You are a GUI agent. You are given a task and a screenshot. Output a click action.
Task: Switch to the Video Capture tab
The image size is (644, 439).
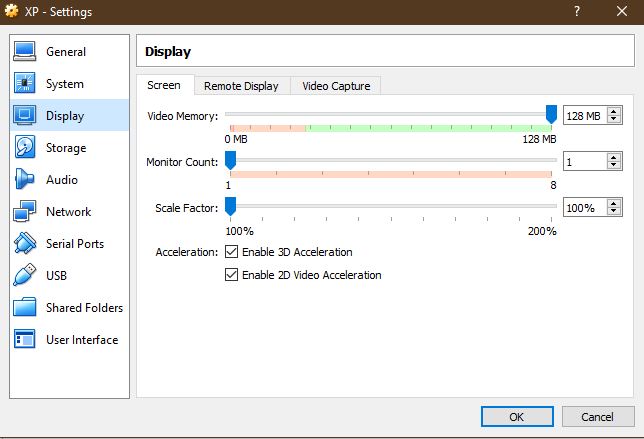(x=336, y=86)
